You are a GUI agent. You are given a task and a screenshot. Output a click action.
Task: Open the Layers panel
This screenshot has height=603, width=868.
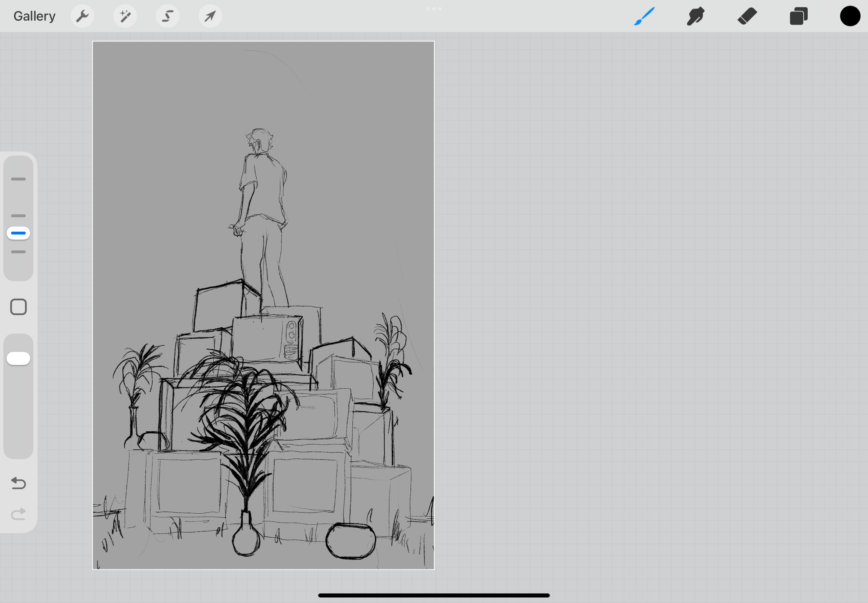click(x=798, y=16)
